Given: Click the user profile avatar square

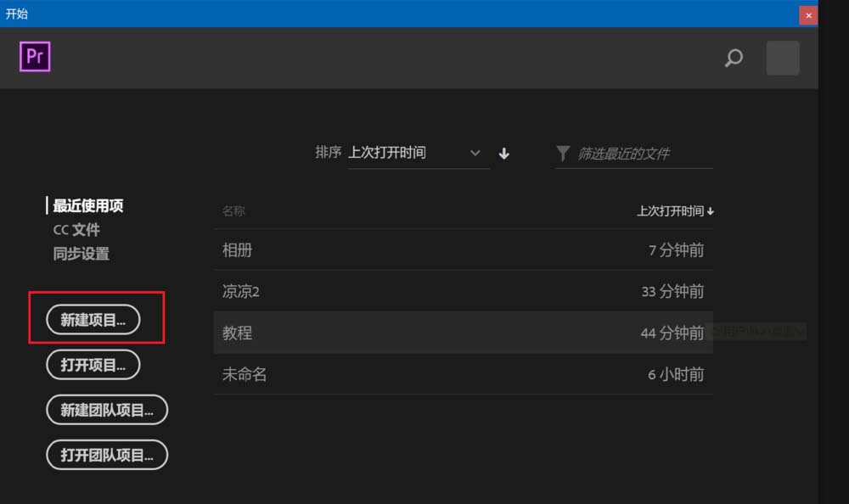Looking at the screenshot, I should pyautogui.click(x=783, y=58).
